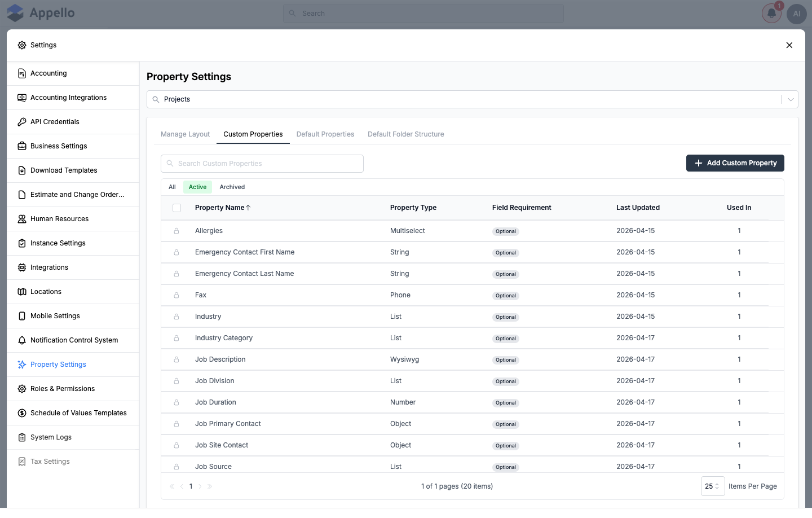Show All properties filter

point(172,187)
